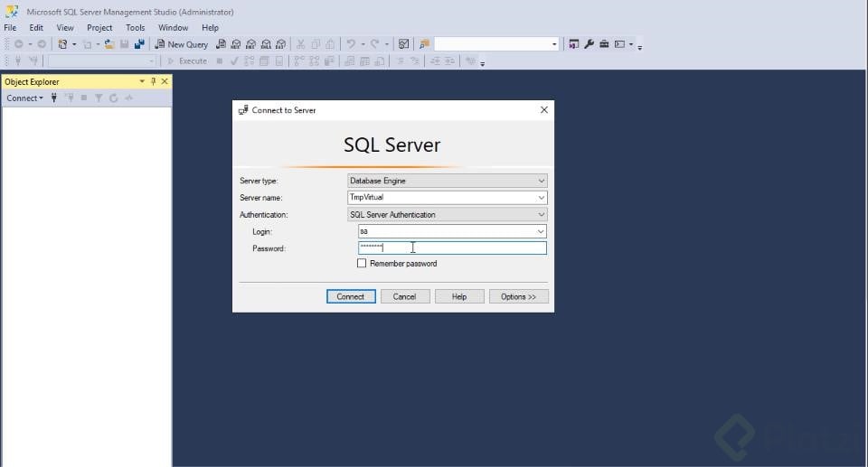Image resolution: width=868 pixels, height=467 pixels.
Task: Click the Execute button in SQL toolbar
Action: (x=187, y=61)
